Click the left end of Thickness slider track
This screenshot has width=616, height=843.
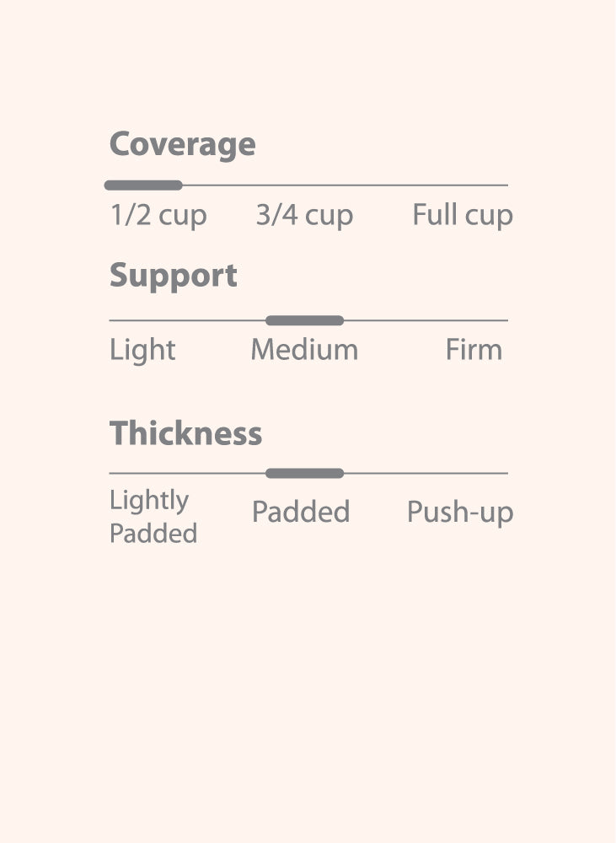(x=113, y=474)
